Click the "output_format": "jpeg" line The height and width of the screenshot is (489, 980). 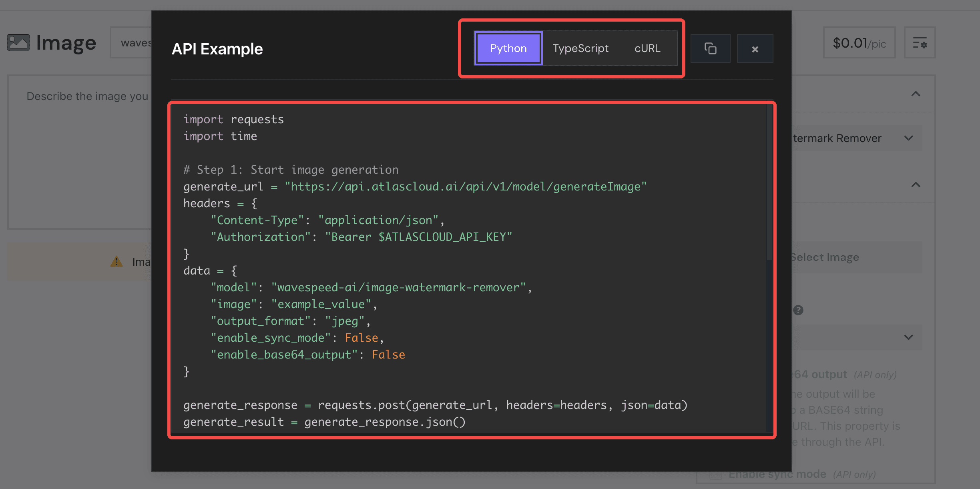(290, 321)
